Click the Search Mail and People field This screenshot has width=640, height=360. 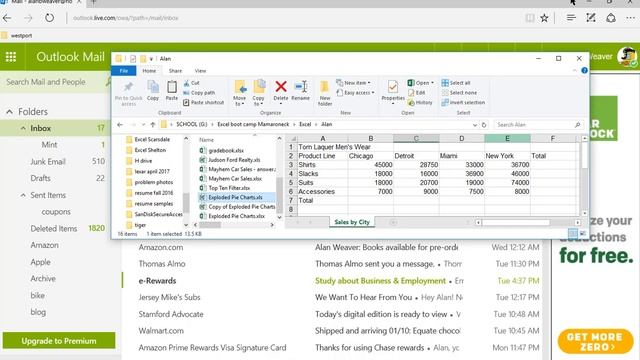point(53,82)
